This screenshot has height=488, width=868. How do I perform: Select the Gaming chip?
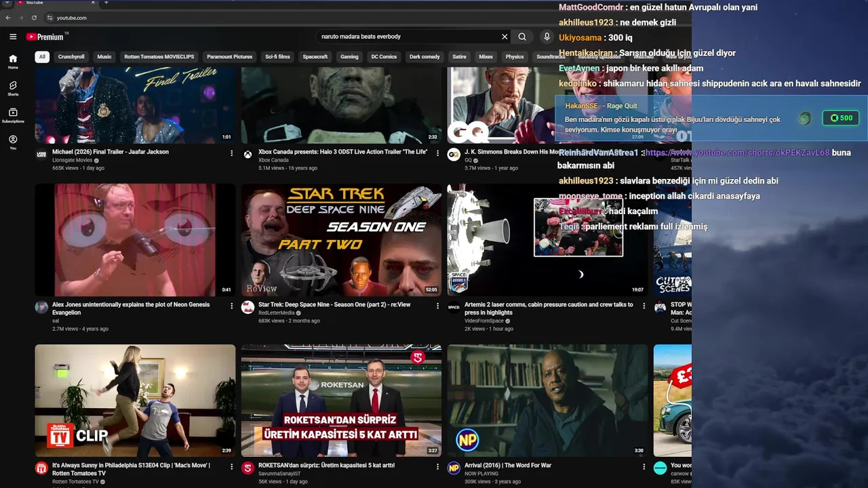(x=349, y=57)
